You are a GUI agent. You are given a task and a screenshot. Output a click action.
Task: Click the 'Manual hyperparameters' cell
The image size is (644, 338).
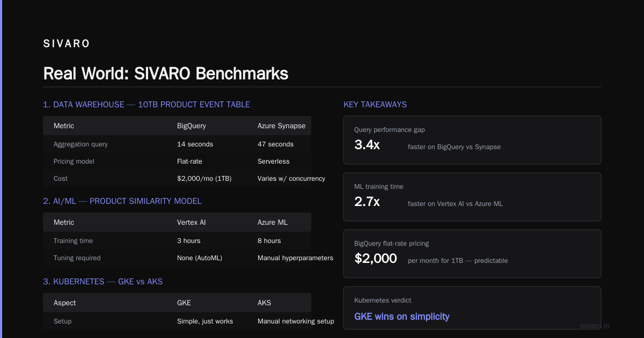[x=295, y=258]
